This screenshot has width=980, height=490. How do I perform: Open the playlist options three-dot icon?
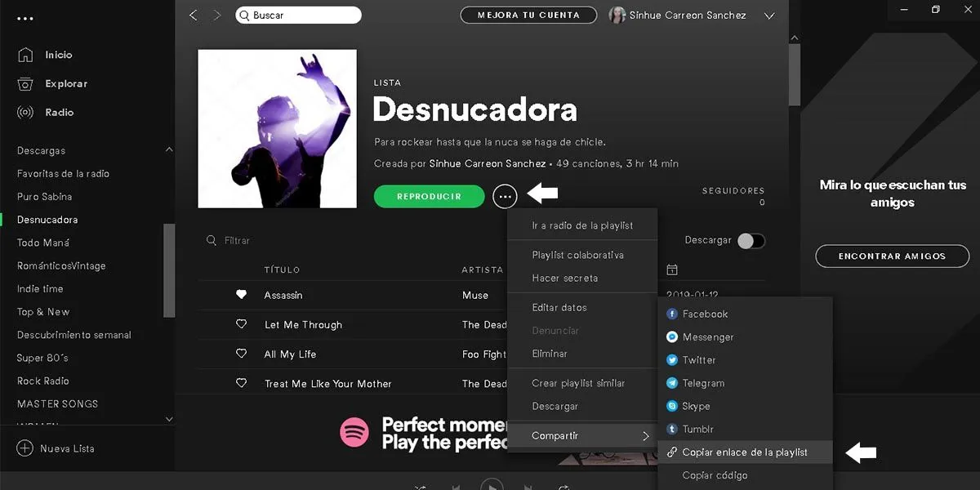[x=505, y=196]
